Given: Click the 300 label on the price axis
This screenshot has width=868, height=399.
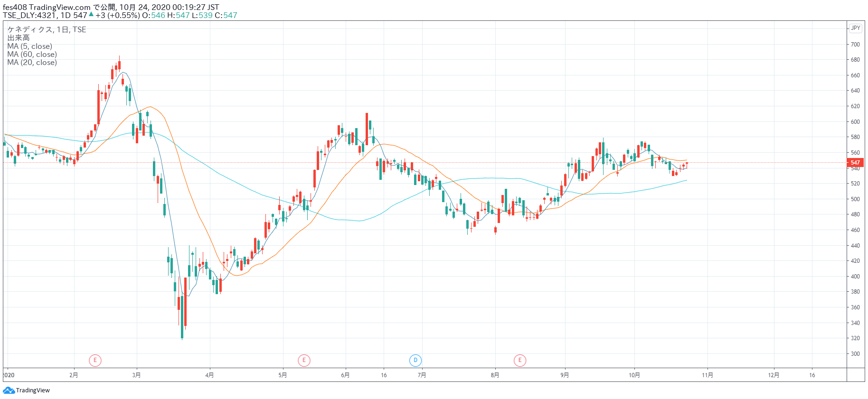Looking at the screenshot, I should pyautogui.click(x=855, y=354).
